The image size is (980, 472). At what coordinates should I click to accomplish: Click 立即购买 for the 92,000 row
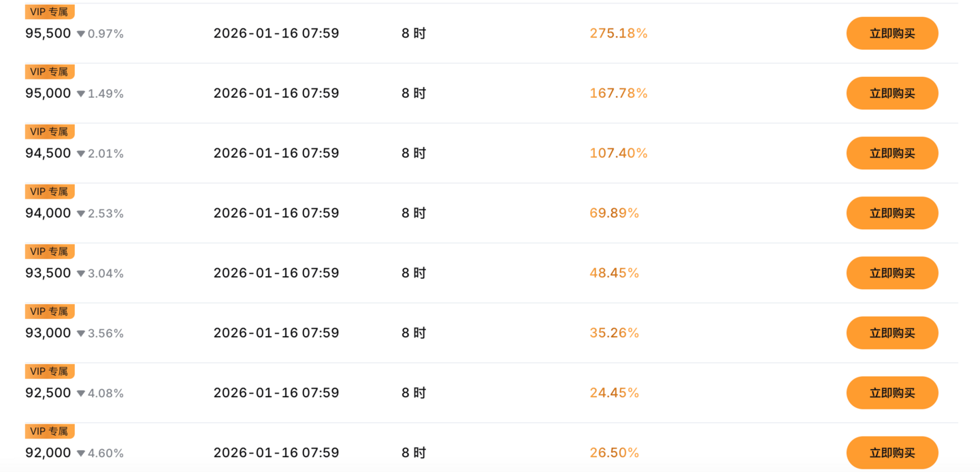click(x=892, y=452)
